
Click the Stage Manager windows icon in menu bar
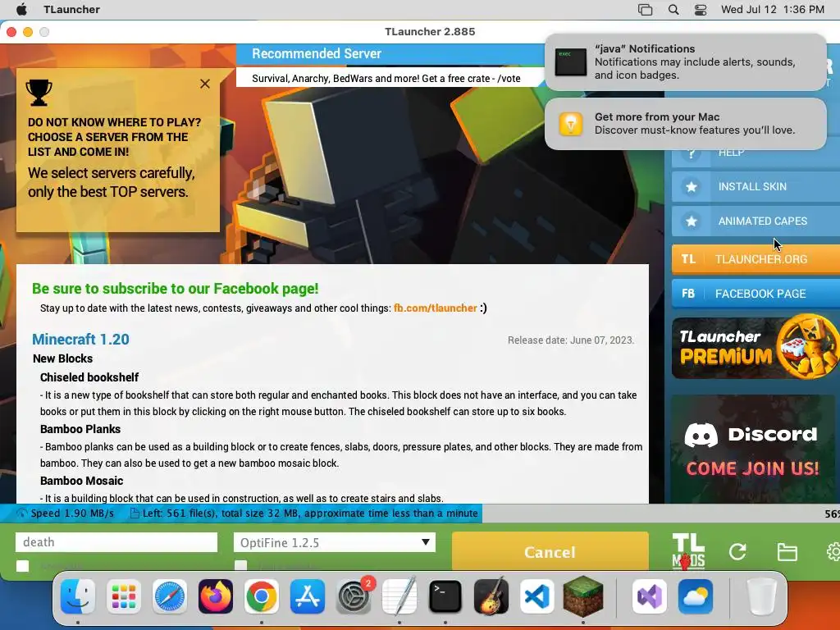[x=645, y=10]
